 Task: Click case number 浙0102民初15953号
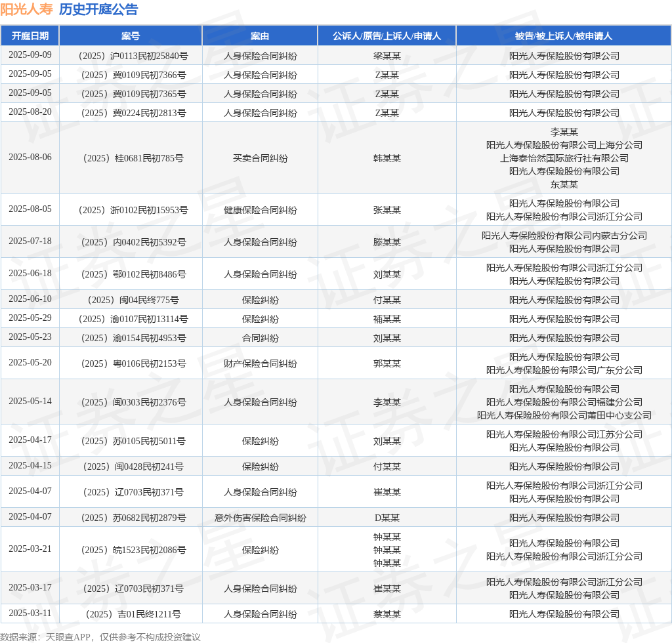(133, 211)
